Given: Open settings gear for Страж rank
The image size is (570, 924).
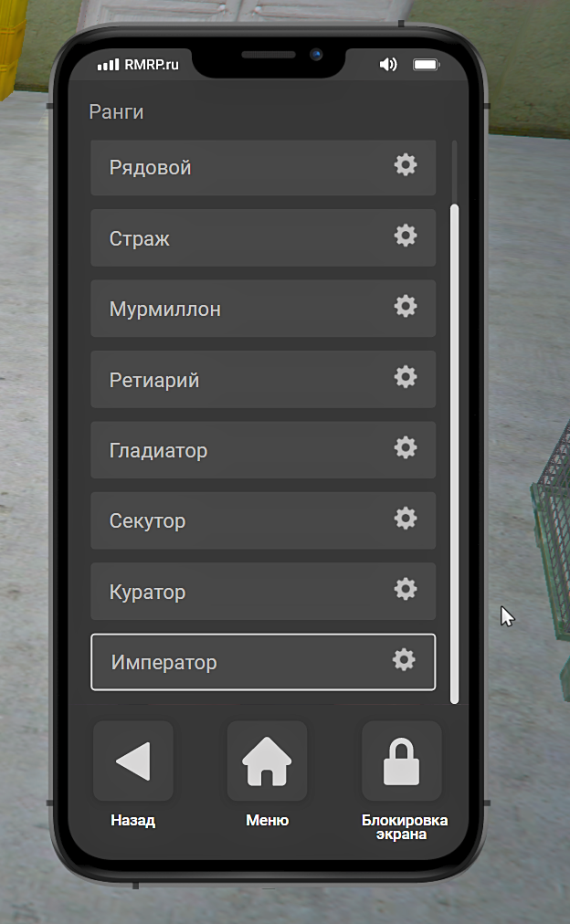Looking at the screenshot, I should 406,236.
